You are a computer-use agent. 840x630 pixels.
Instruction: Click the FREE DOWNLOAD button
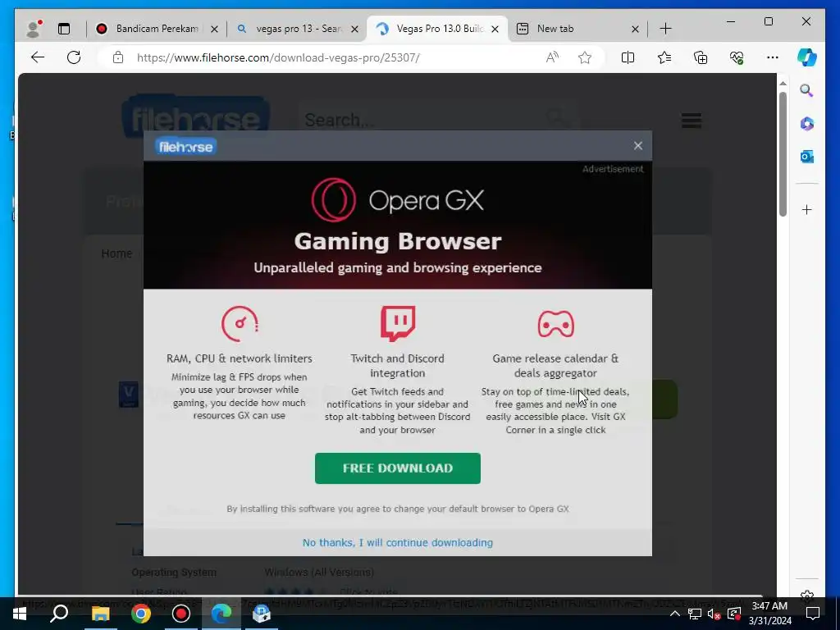point(398,468)
